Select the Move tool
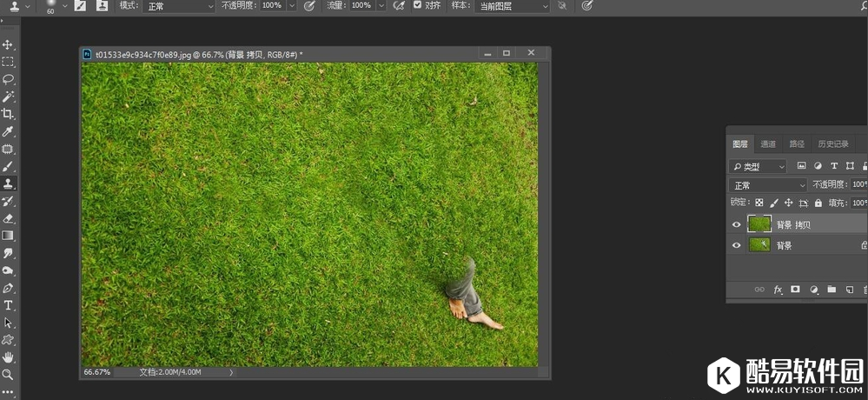 8,44
